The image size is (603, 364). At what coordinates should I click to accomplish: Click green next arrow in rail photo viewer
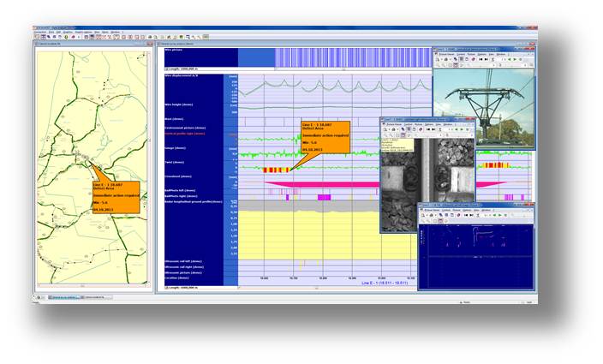coord(462,129)
